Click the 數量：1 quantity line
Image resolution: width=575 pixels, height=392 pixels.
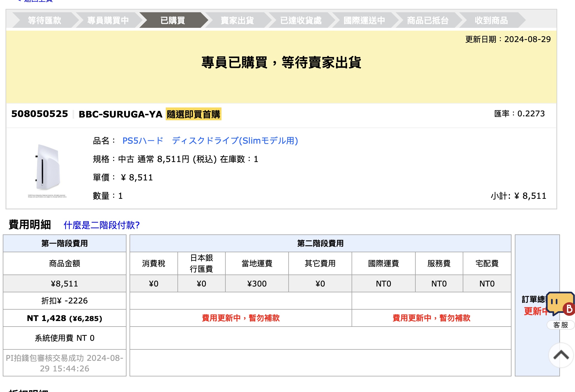pos(108,196)
